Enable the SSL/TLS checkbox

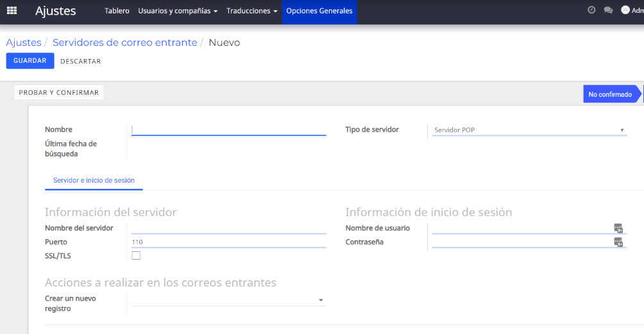click(x=136, y=256)
